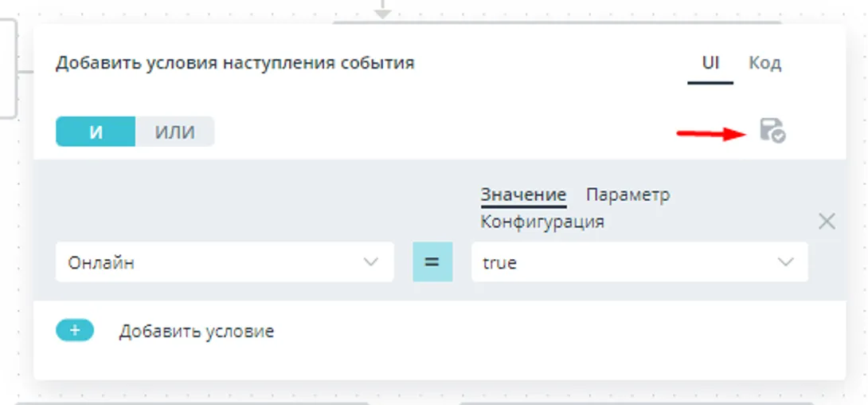The image size is (868, 405).
Task: Click the red arrow annotation
Action: pos(713,133)
